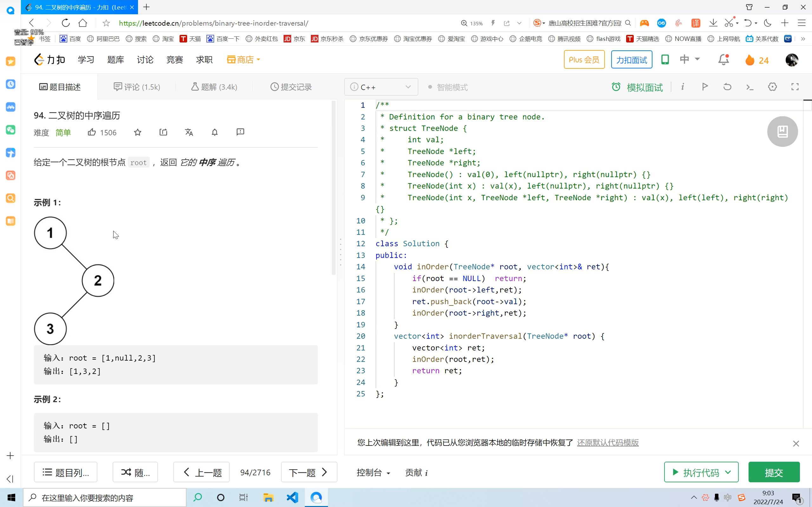Click the share problem icon
812x507 pixels.
[163, 132]
